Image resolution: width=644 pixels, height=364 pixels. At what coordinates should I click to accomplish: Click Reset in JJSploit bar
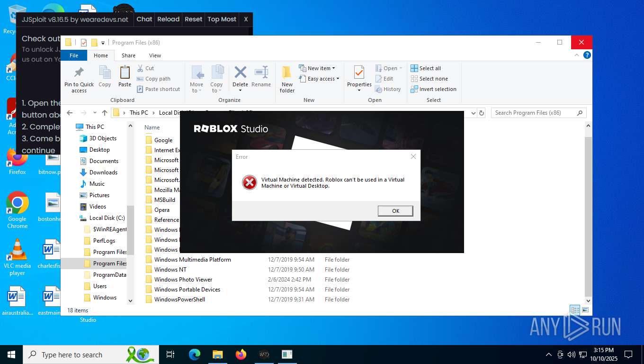[193, 19]
